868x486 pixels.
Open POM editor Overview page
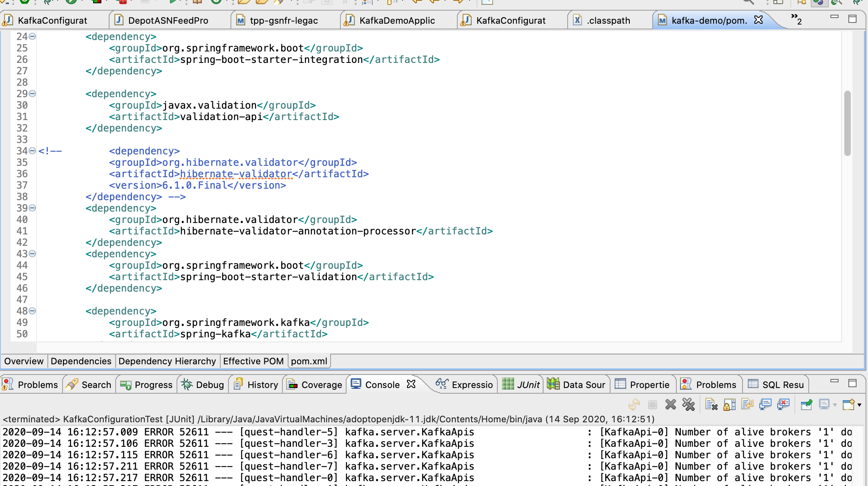[24, 361]
